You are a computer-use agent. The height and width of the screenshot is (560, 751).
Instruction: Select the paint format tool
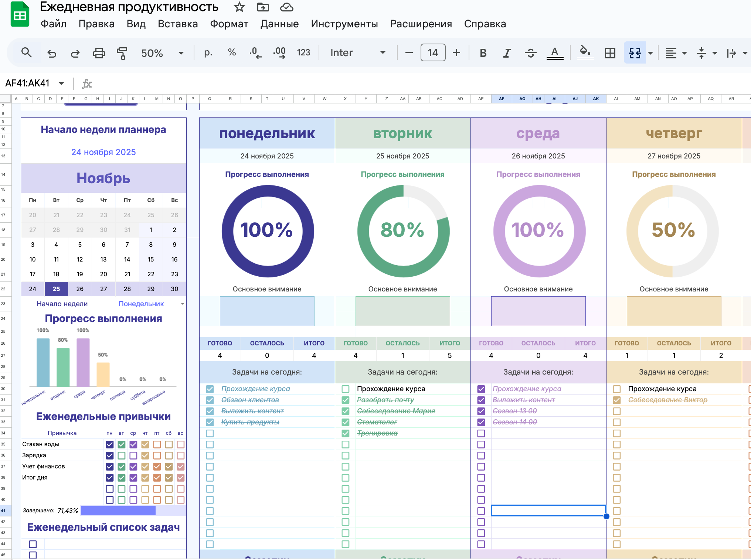point(122,53)
